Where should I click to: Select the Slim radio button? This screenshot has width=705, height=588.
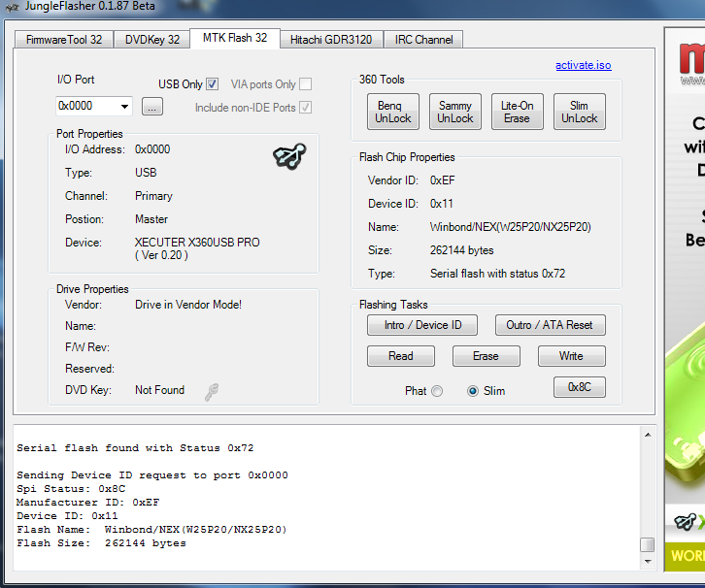click(x=473, y=391)
